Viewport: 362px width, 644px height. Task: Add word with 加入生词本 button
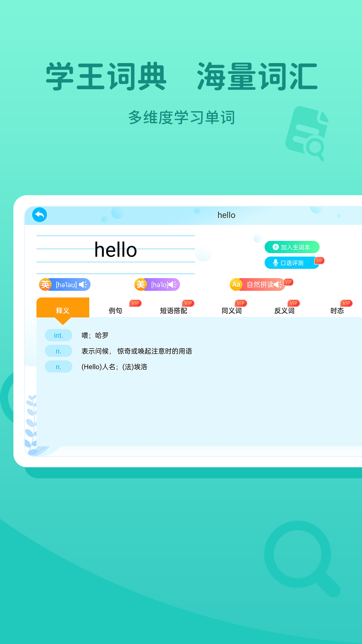coord(292,247)
